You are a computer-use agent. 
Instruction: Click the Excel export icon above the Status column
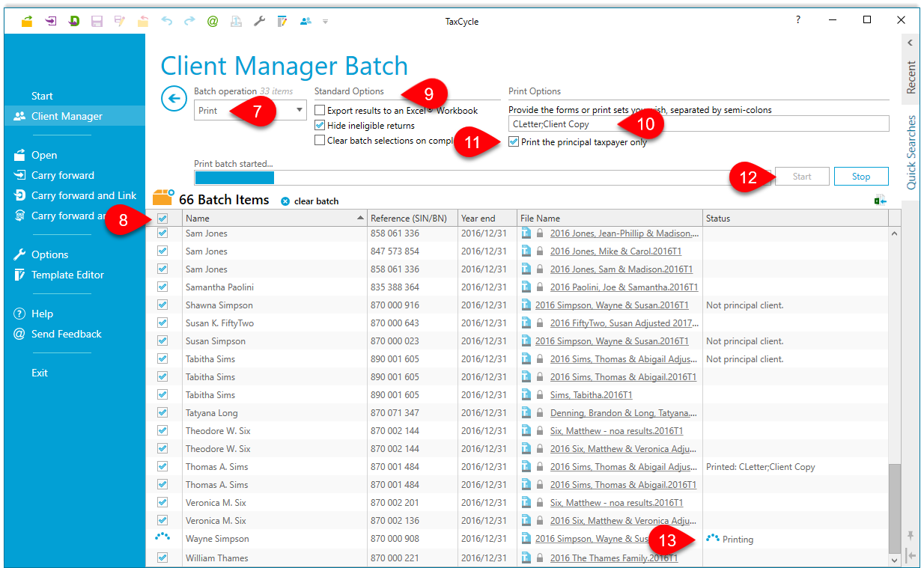[x=881, y=201]
